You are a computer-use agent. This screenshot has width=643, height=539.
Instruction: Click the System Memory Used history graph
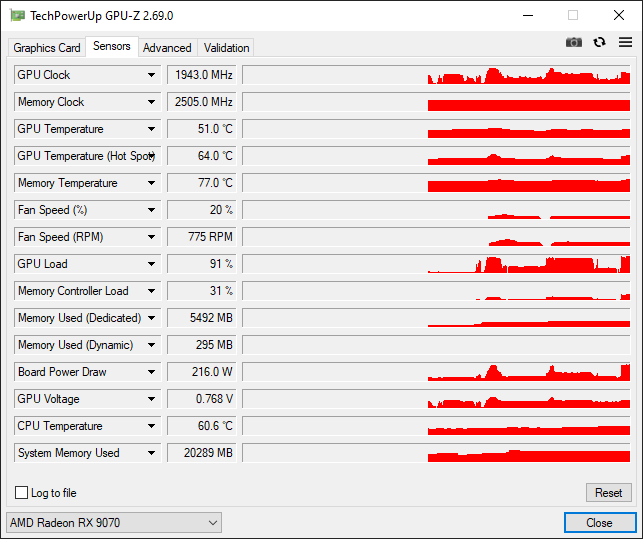436,453
